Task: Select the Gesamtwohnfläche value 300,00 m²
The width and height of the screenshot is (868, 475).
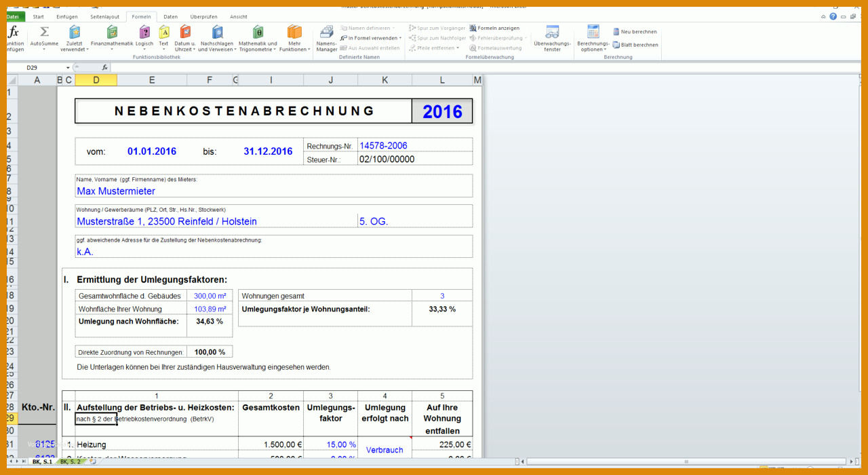Action: point(210,296)
